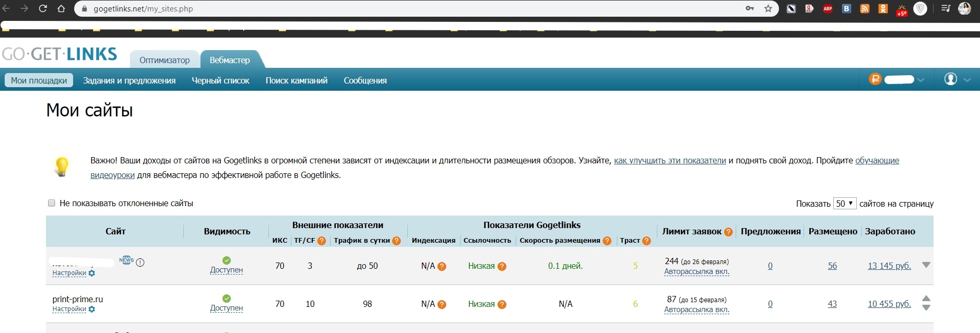
Task: Bookmark this page with star icon
Action: pyautogui.click(x=768, y=8)
